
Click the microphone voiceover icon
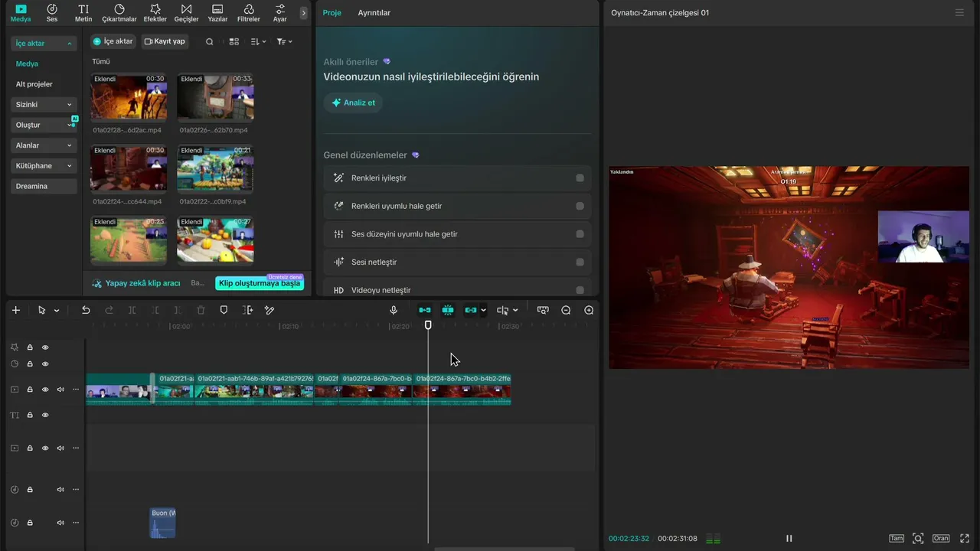(x=394, y=310)
